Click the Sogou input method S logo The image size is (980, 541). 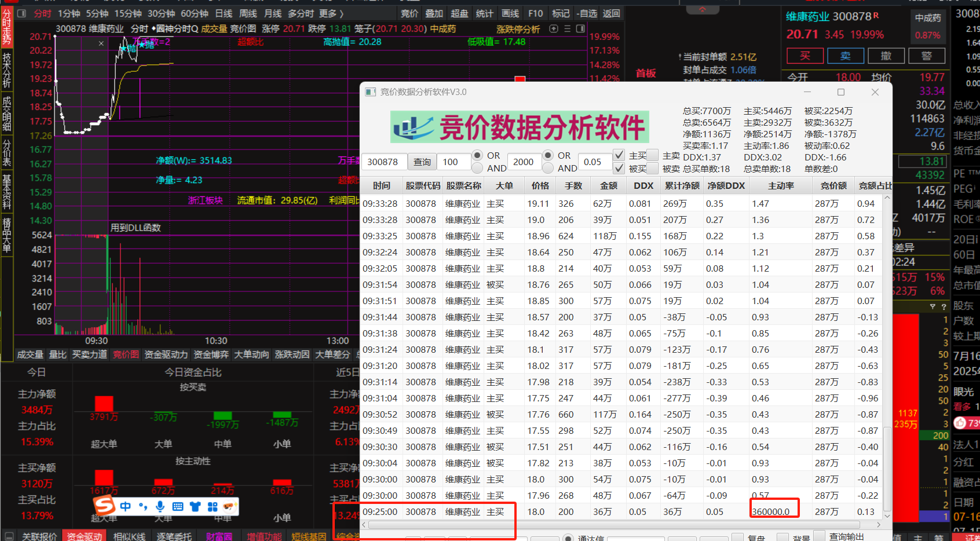tap(105, 506)
